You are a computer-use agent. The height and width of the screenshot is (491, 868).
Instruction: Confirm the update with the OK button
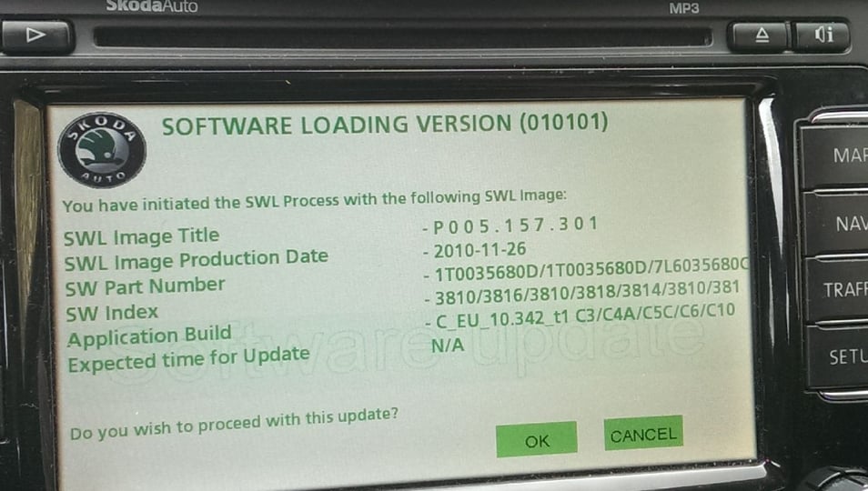(537, 439)
